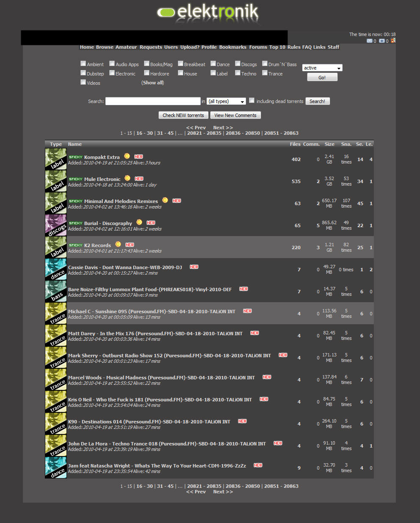Click the trance category icon for Mark Sherry
This screenshot has width=420, height=523.
coord(56,358)
